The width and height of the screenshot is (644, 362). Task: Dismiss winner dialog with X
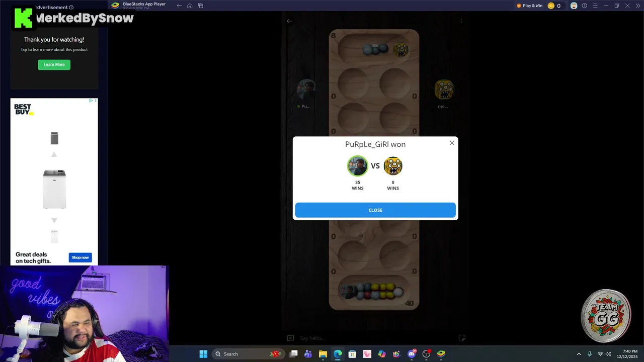452,143
